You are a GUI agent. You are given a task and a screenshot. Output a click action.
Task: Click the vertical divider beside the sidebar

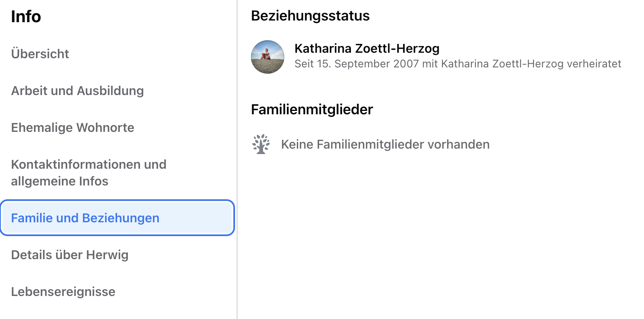[237, 159]
